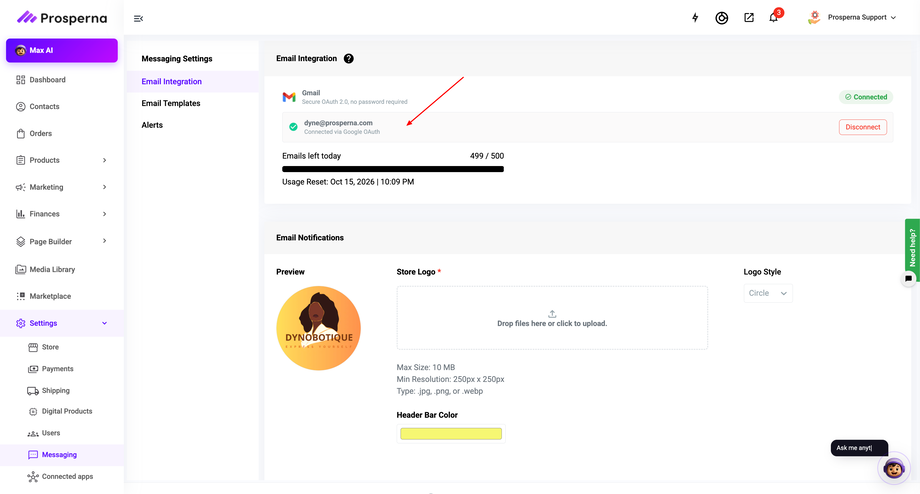Viewport: 920px width, 494px height.
Task: Click the Dashboard grid icon
Action: pyautogui.click(x=21, y=80)
